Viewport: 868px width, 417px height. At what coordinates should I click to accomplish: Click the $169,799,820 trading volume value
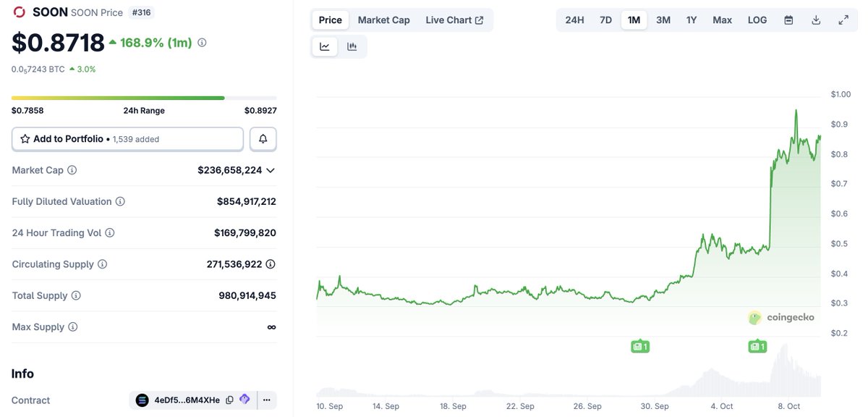pos(245,233)
